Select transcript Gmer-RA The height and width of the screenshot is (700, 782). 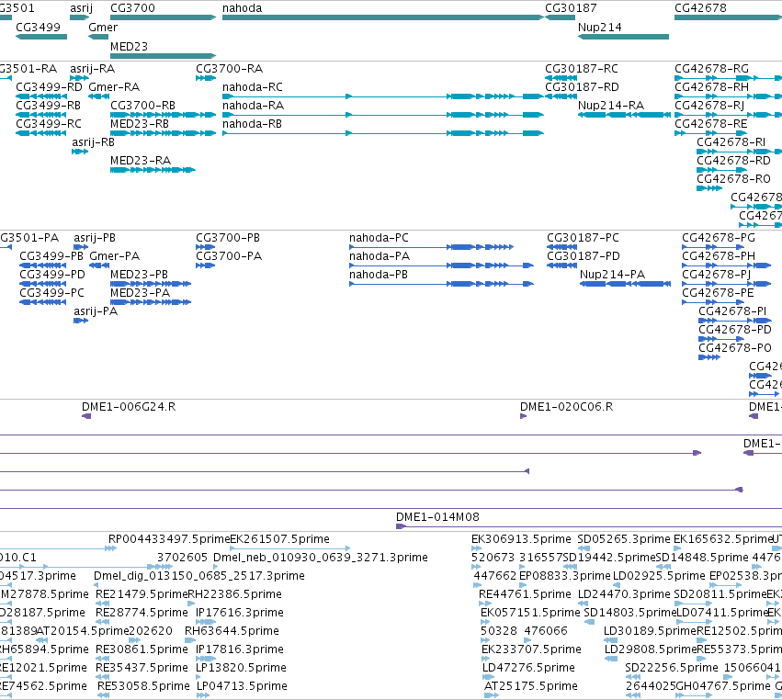[x=98, y=96]
